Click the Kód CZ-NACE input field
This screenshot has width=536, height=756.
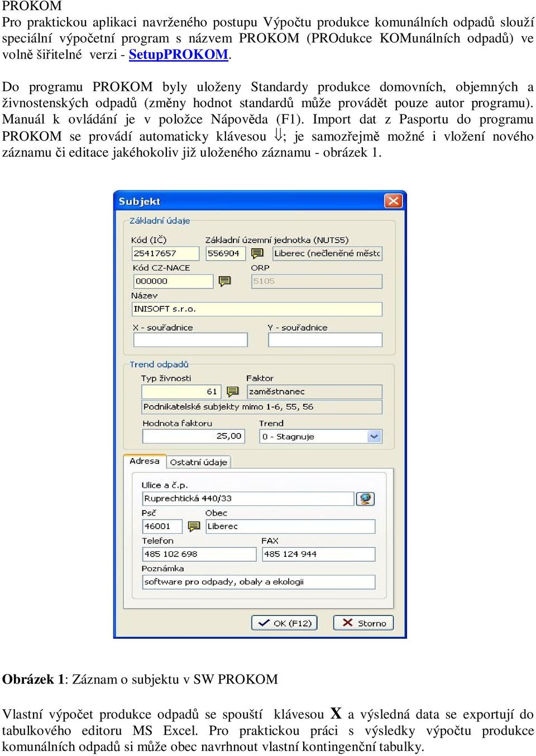[173, 281]
